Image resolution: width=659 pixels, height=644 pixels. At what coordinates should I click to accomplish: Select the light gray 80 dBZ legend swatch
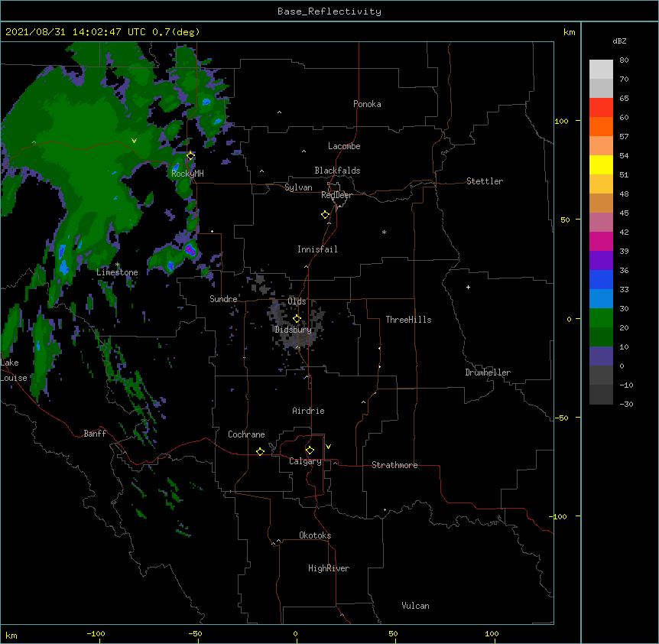[x=601, y=69]
